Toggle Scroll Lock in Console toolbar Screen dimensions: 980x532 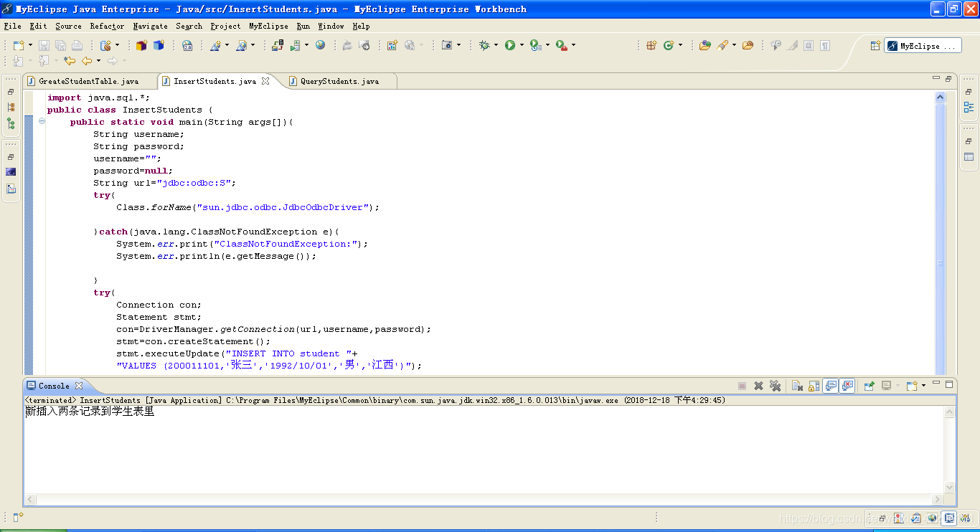(x=814, y=386)
